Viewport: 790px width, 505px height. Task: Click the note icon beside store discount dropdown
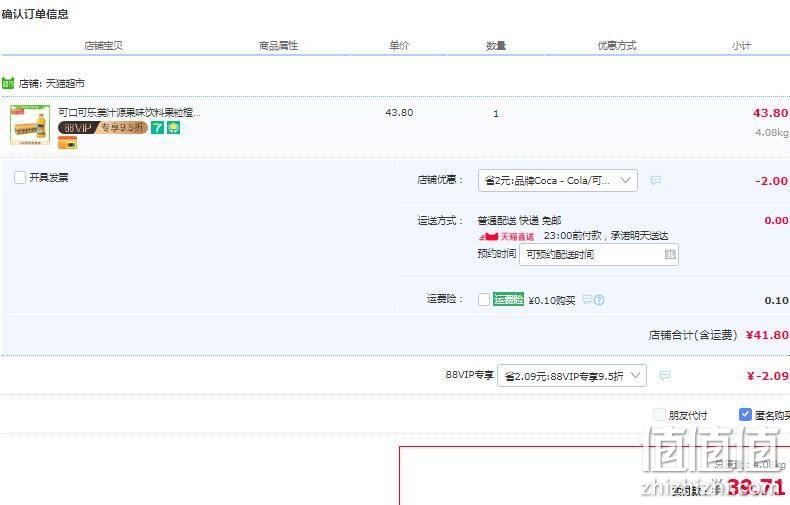[x=655, y=180]
